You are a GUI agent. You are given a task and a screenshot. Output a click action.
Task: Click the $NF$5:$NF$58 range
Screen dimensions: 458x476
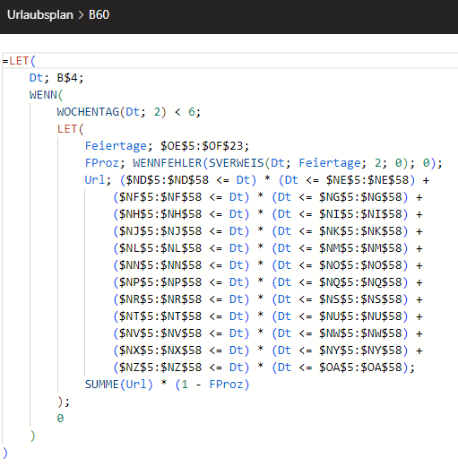(x=160, y=197)
